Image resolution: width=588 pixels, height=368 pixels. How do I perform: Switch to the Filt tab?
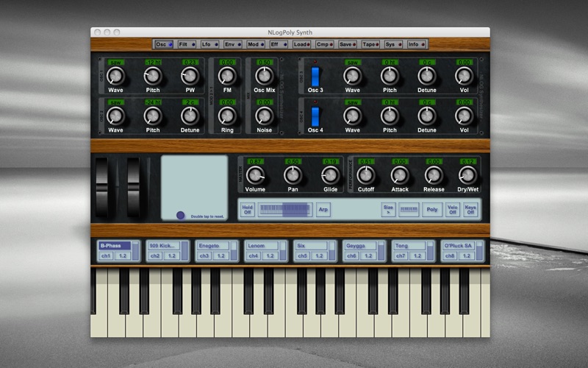click(x=185, y=44)
